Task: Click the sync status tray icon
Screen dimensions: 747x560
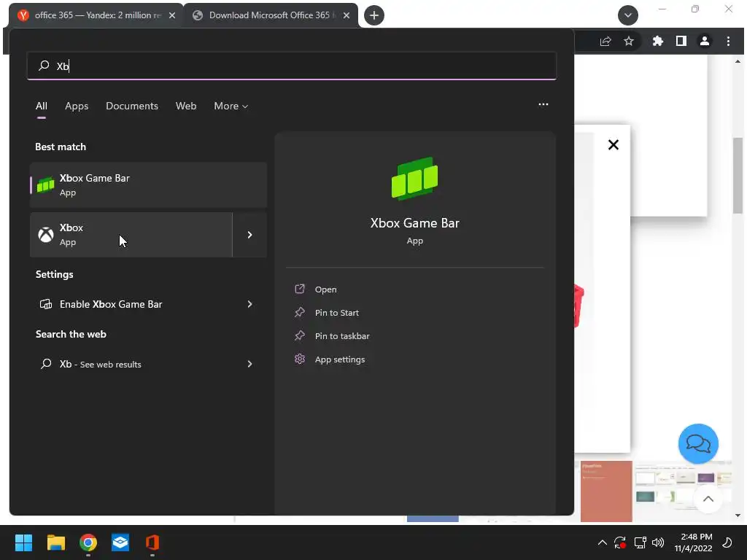Action: [620, 542]
